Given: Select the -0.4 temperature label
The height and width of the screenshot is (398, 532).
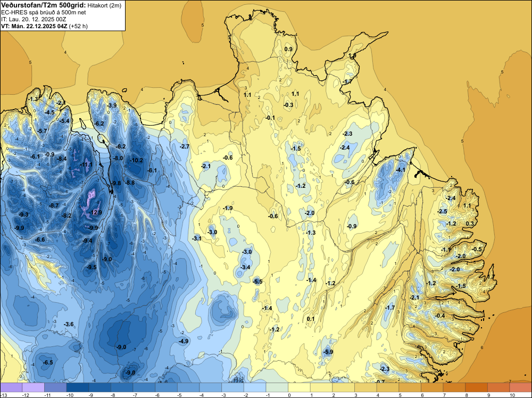Looking at the screenshot, I should click(x=440, y=316).
